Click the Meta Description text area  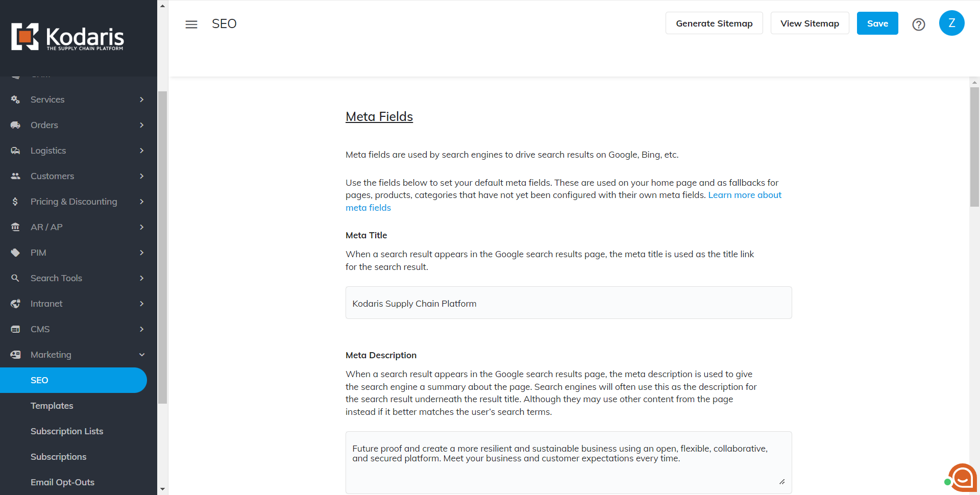point(569,462)
